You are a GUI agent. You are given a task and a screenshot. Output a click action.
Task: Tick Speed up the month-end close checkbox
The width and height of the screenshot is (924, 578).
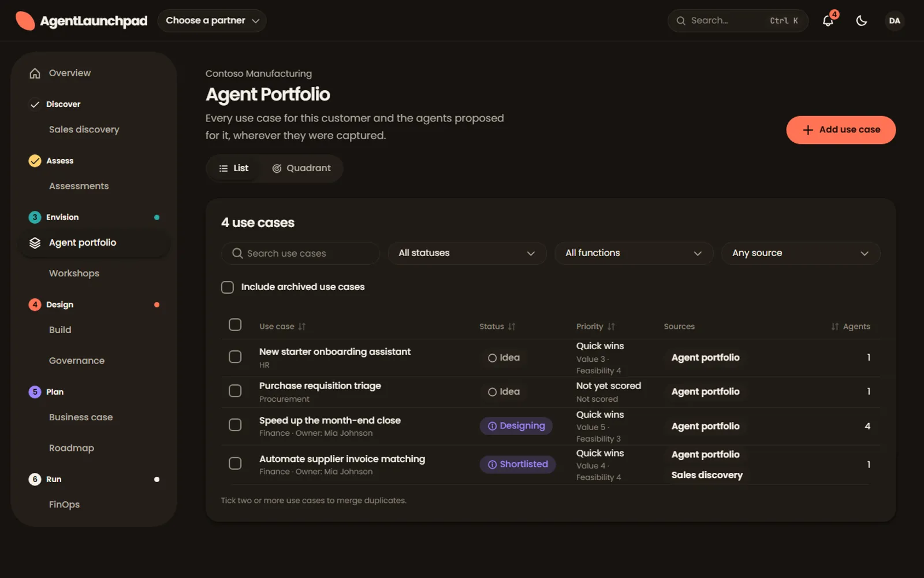pyautogui.click(x=235, y=425)
